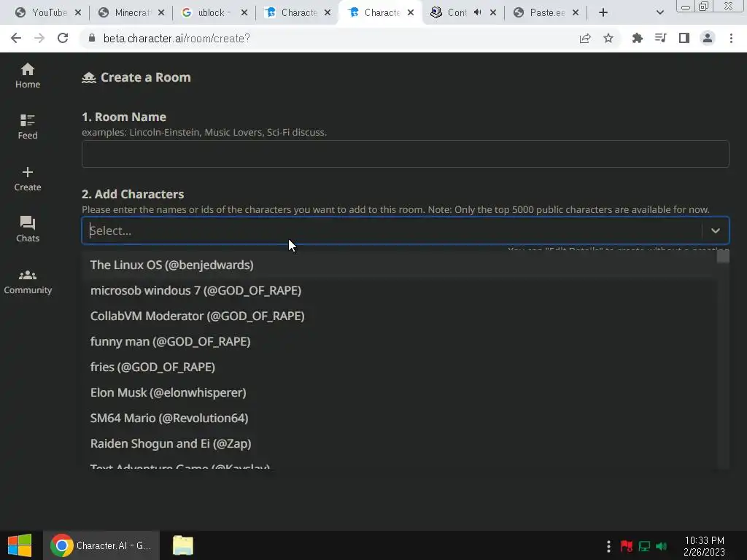Open the Community sidebar icon
This screenshot has width=747, height=560.
tap(28, 282)
